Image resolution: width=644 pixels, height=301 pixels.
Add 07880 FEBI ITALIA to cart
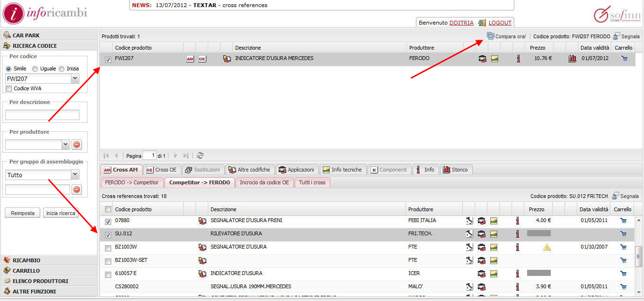click(x=623, y=221)
